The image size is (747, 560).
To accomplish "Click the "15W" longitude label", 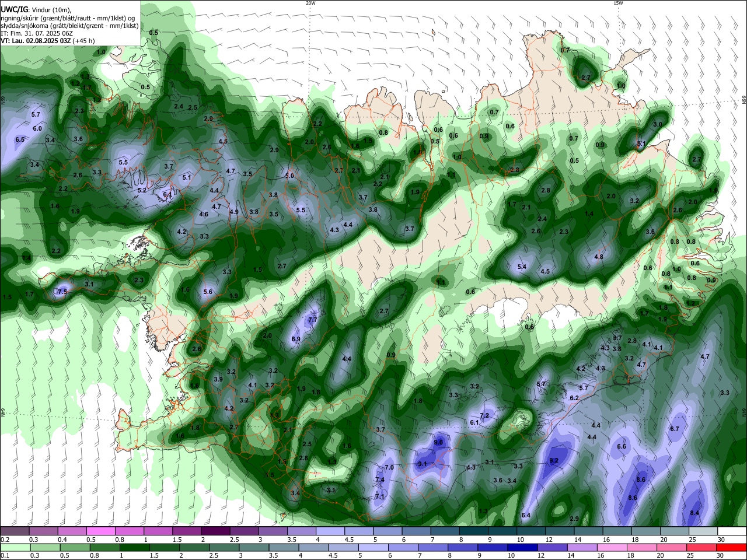I will [x=618, y=3].
